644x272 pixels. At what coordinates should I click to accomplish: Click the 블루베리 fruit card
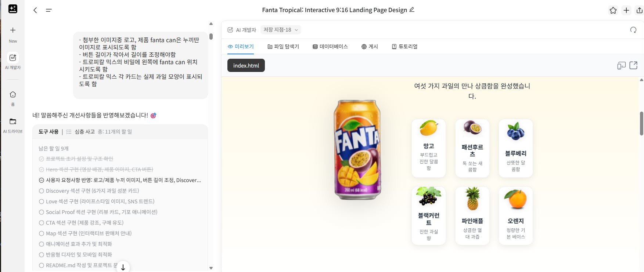[516, 148]
